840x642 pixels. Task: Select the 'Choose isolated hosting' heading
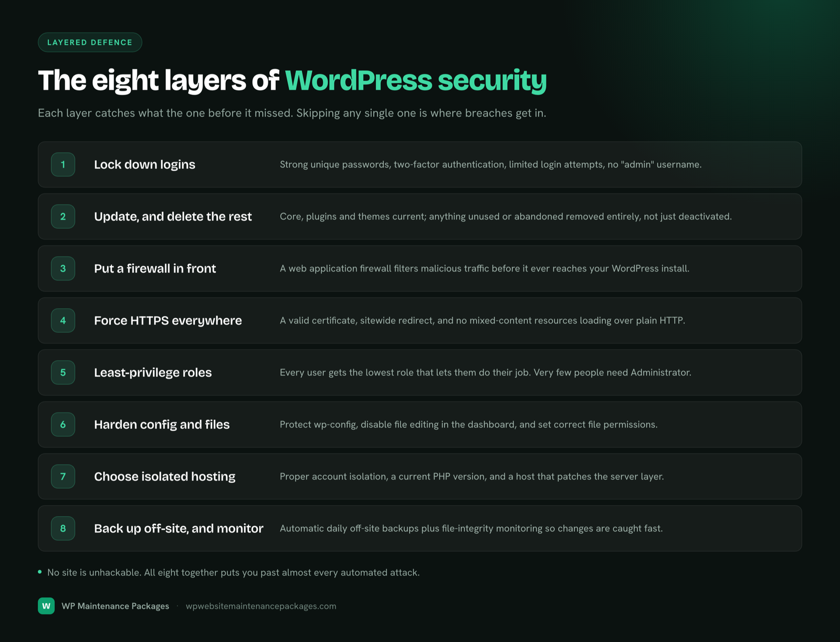(x=165, y=477)
